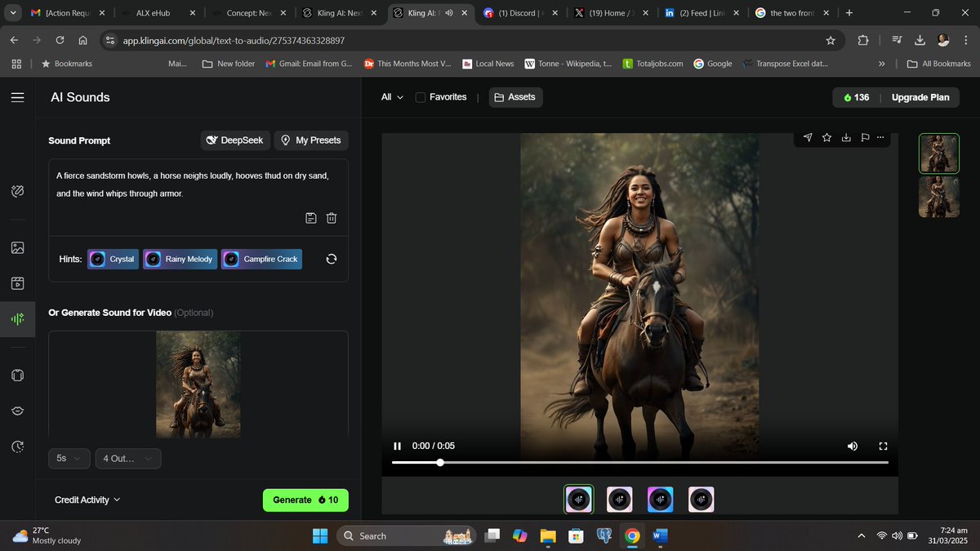This screenshot has height=551, width=980.
Task: Enter fullscreen video mode
Action: pos(883,446)
